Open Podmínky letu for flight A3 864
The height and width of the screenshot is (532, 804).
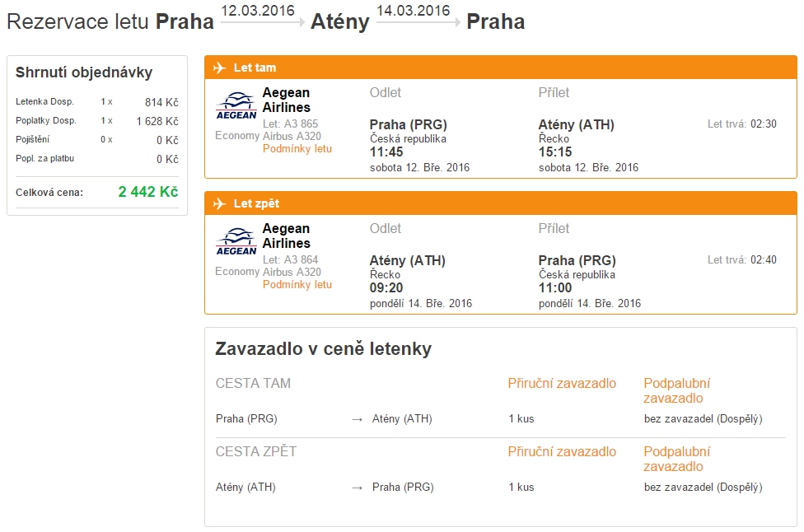tap(297, 284)
